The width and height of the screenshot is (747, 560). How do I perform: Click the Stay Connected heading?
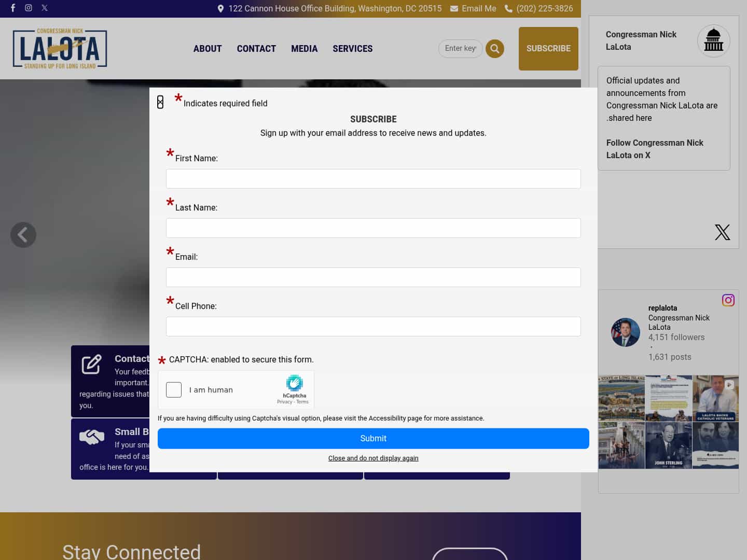(131, 552)
